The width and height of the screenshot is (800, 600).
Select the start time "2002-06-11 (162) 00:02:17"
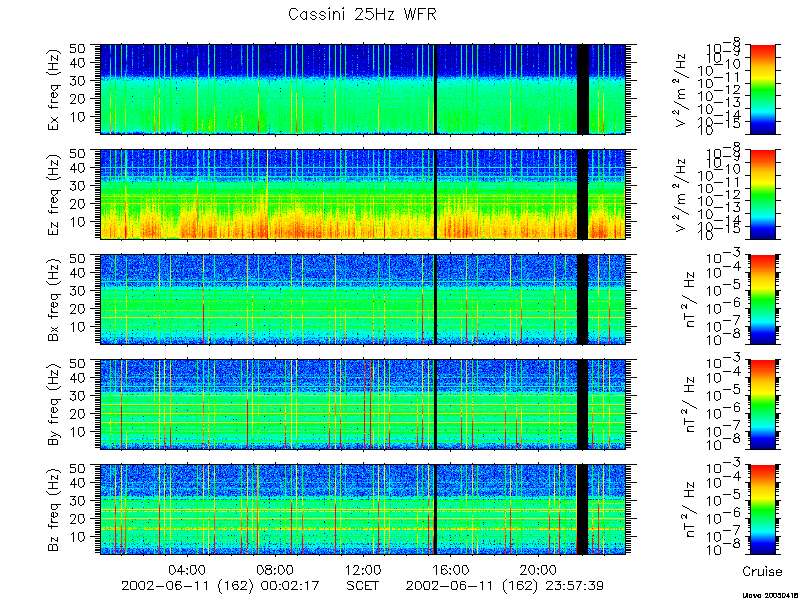(x=220, y=585)
